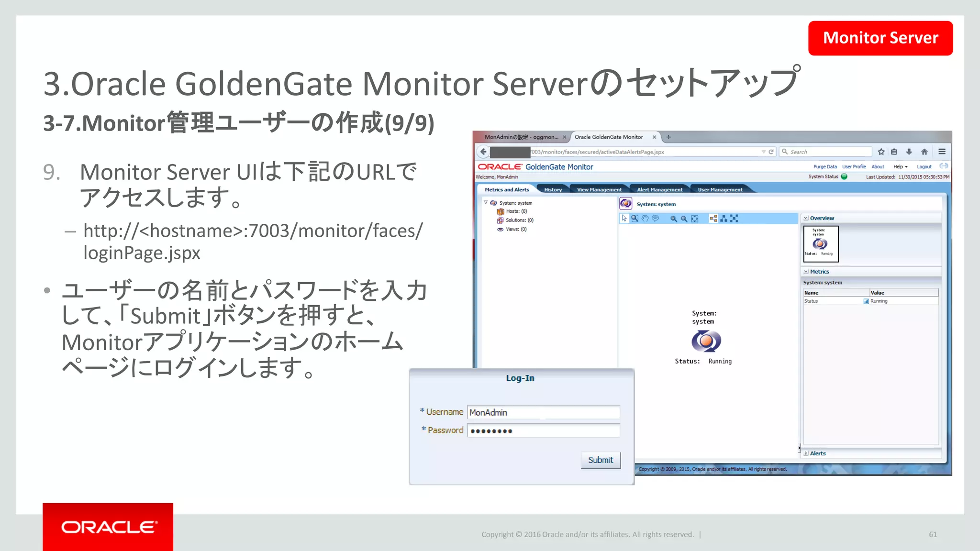The image size is (980, 551).
Task: Open the downloads arrow icon
Action: tap(909, 152)
